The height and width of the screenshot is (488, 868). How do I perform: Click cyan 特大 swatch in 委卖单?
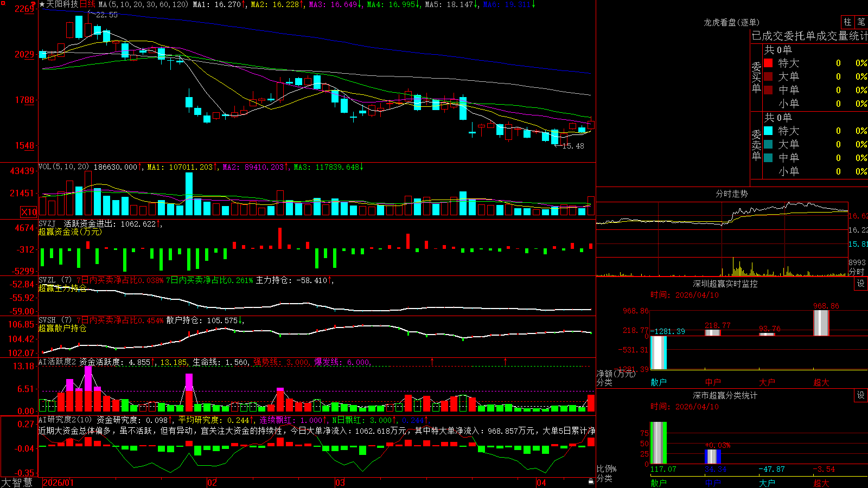[x=768, y=131]
